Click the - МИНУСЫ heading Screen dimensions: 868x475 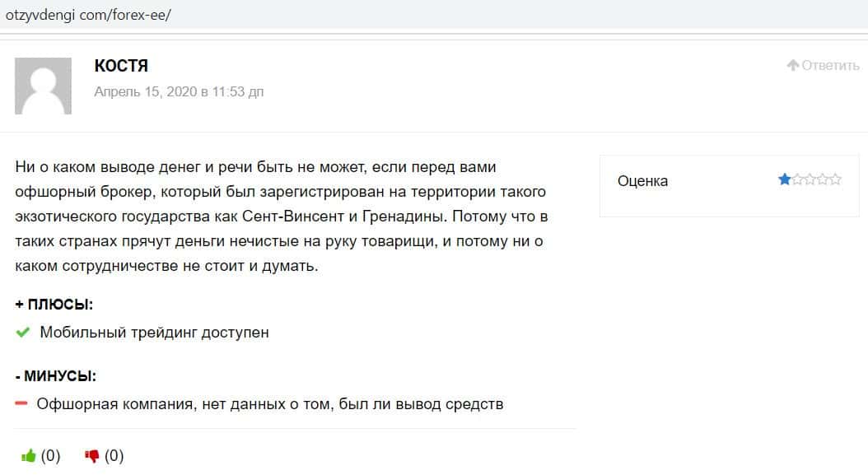click(55, 376)
